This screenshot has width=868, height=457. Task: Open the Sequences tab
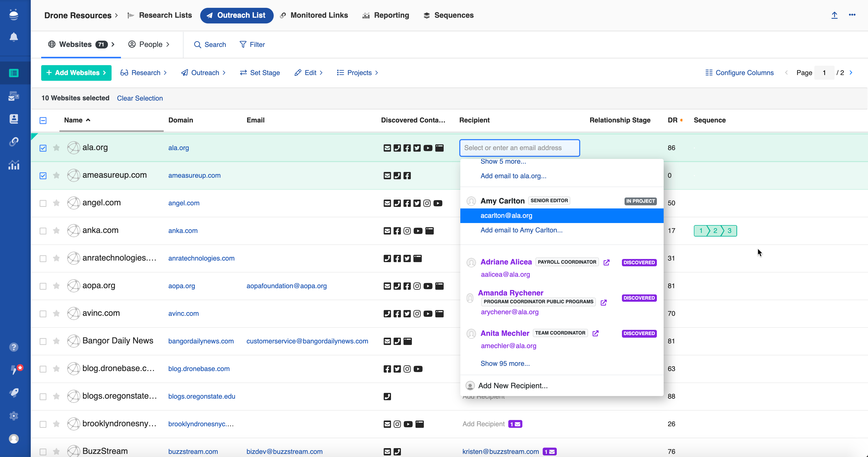(449, 15)
